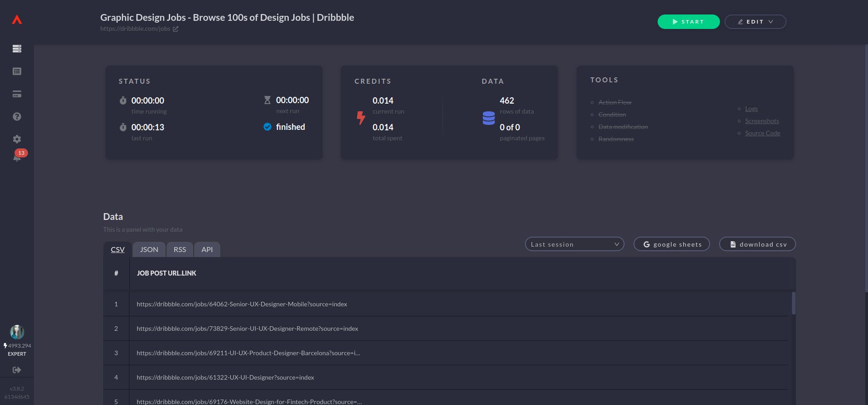Select row 1 Senior-UX-Designer-Mobile URL
868x405 pixels.
pyautogui.click(x=242, y=304)
